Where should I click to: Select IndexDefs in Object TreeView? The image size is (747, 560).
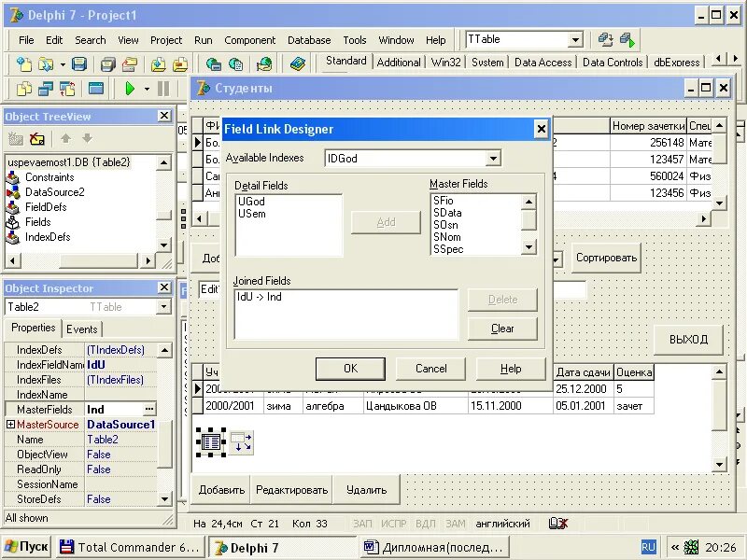48,237
